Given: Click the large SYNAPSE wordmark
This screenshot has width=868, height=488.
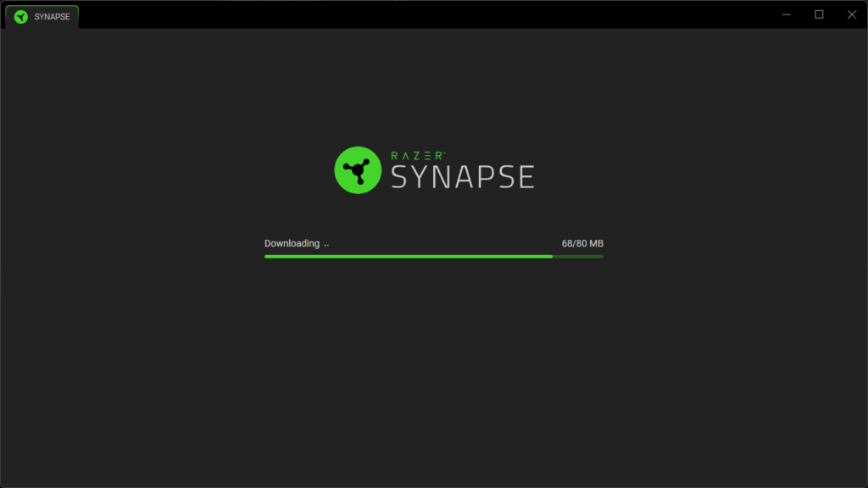Looking at the screenshot, I should tap(463, 176).
